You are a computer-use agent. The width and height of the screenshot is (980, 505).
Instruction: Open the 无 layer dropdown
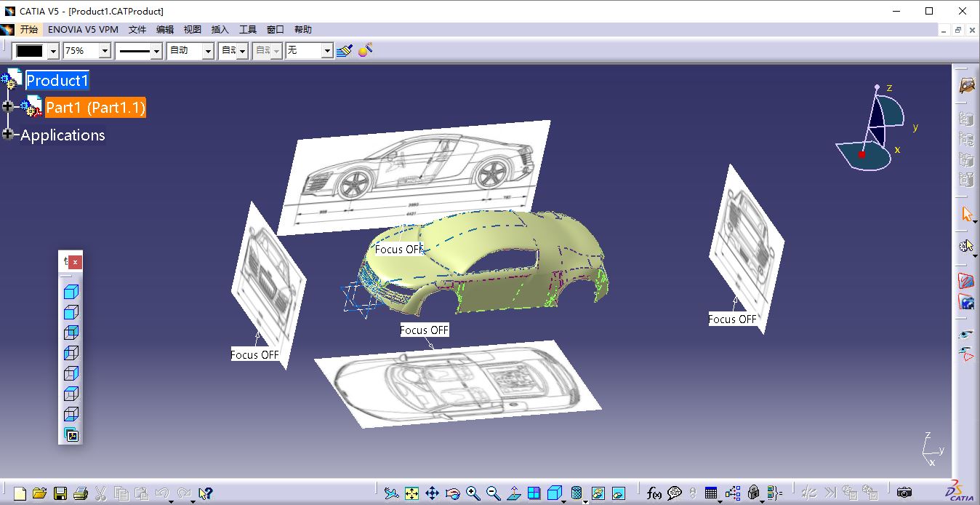click(327, 51)
